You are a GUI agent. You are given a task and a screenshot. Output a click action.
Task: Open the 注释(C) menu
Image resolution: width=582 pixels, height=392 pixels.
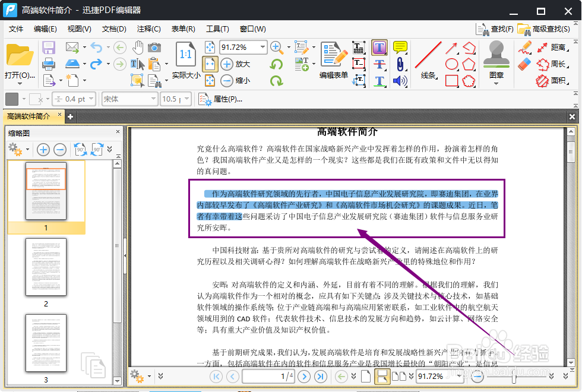(x=148, y=29)
